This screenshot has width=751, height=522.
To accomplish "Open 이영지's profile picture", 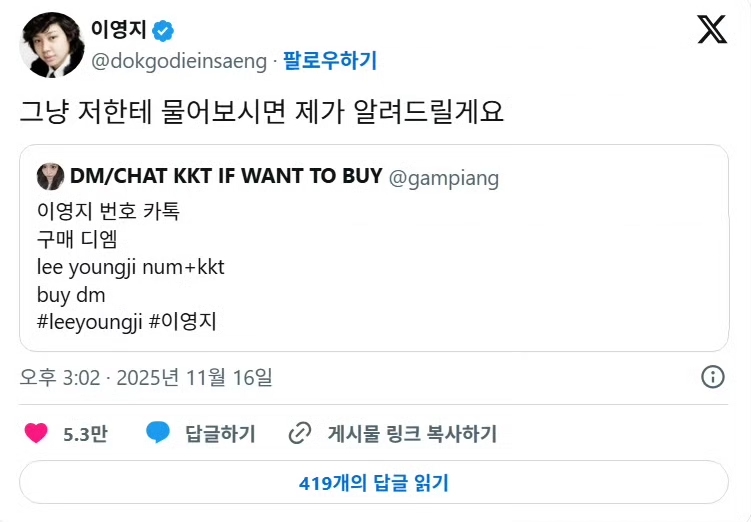I will pos(51,45).
